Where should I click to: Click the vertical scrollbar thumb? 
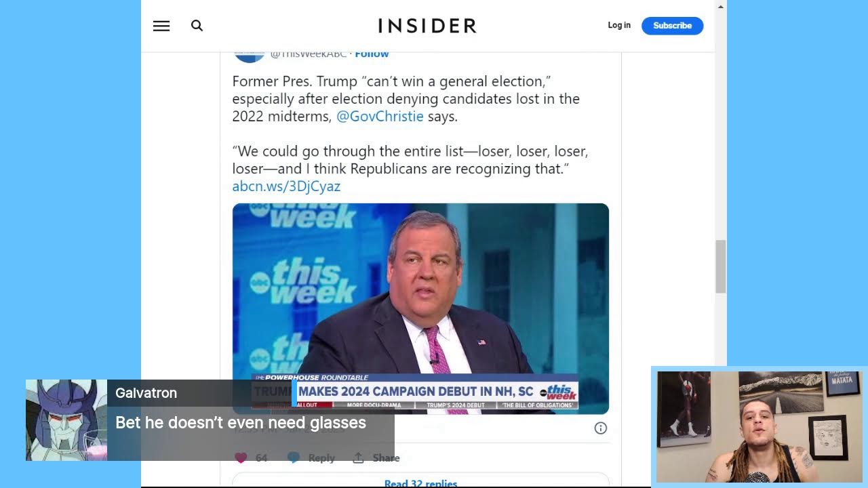click(721, 266)
